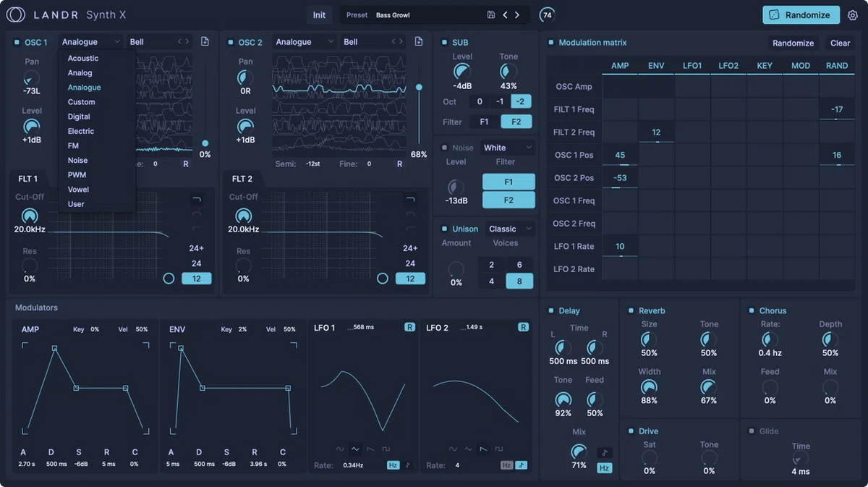
Task: Click the Randomize button in the header
Action: pyautogui.click(x=801, y=14)
